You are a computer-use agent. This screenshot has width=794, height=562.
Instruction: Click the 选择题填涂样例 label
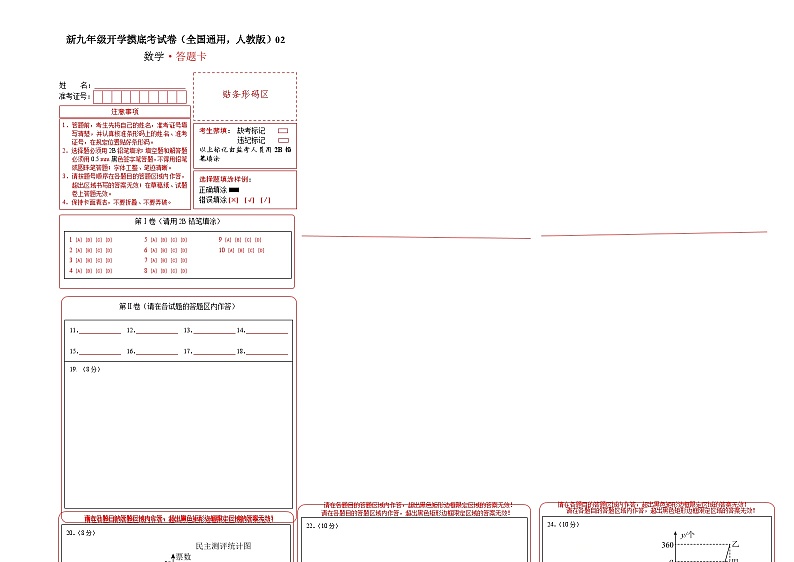coord(225,179)
